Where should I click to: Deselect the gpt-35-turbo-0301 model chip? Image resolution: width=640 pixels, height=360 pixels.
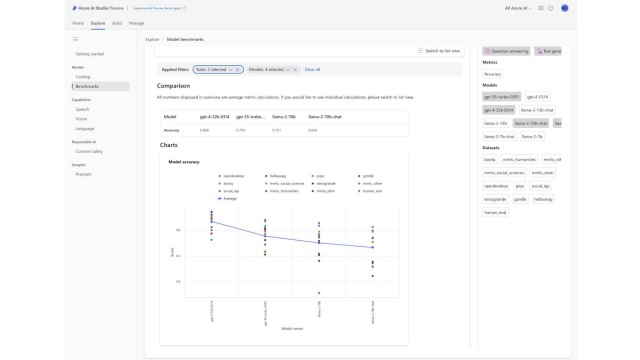502,97
